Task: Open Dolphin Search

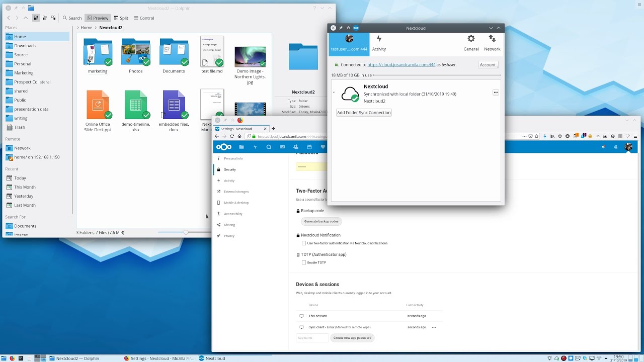Action: pos(72,18)
